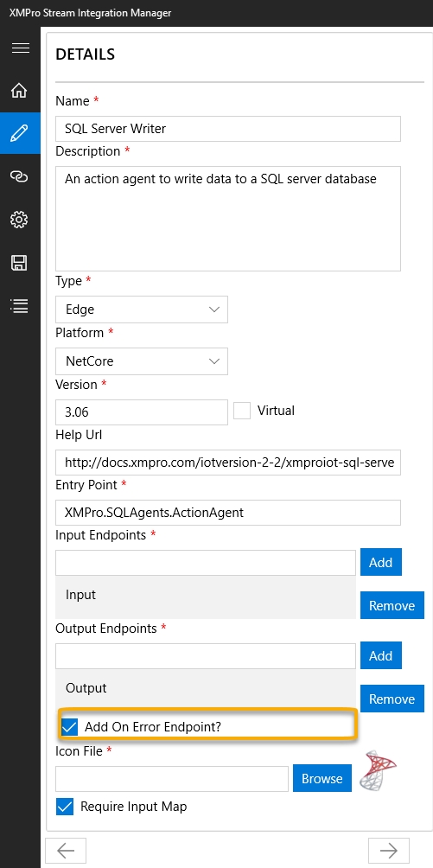Open the Platform dropdown showing NetCore

click(x=142, y=361)
